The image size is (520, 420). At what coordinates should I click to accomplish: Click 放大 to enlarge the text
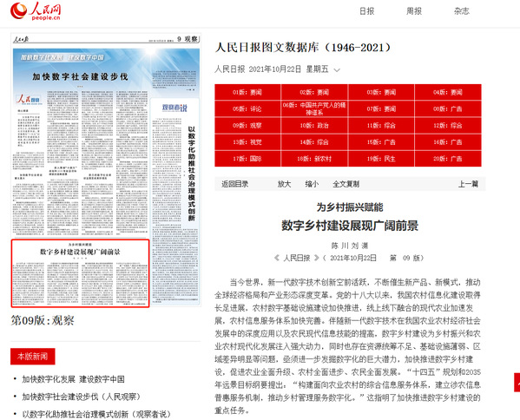(x=284, y=184)
